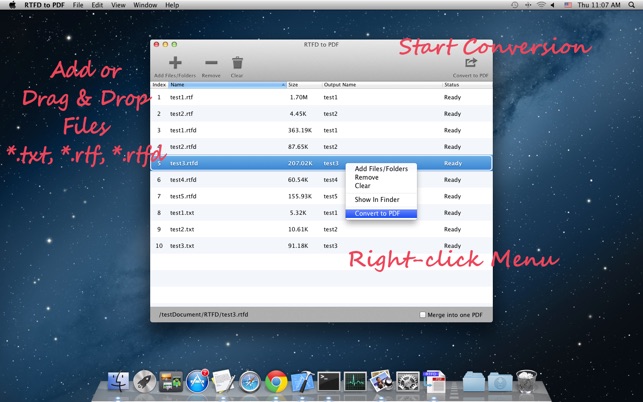Viewport: 643px width, 402px height.
Task: Open Spotlight search magnifier in menu bar
Action: click(632, 5)
